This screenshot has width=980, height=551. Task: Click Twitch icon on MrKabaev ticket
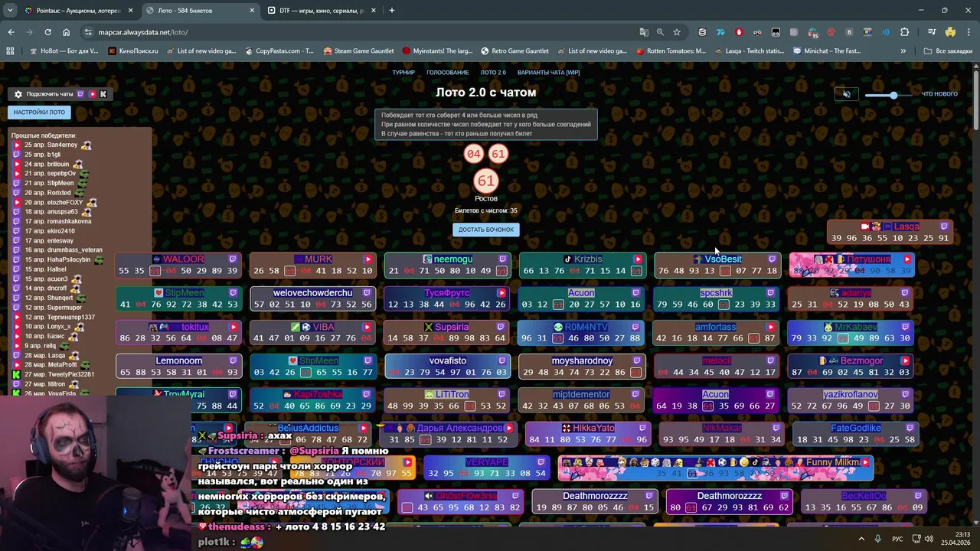[x=906, y=327]
